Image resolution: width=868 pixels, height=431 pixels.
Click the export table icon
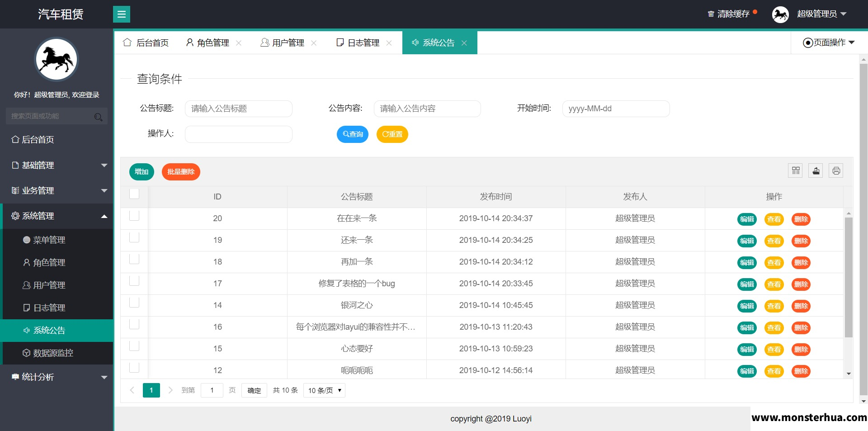click(816, 171)
